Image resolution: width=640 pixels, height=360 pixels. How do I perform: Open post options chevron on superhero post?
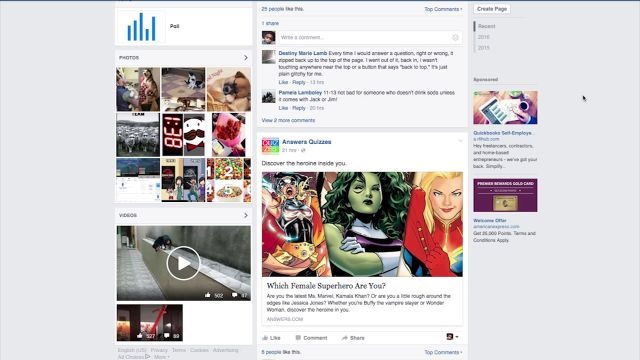[460, 141]
